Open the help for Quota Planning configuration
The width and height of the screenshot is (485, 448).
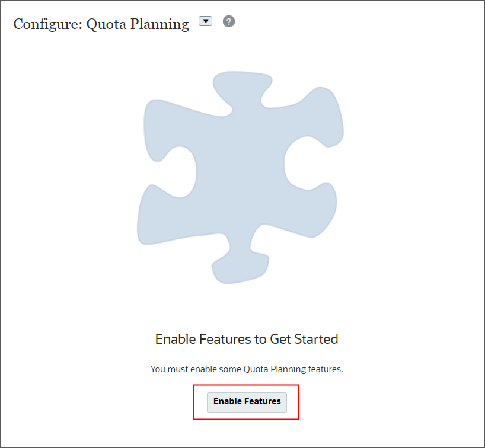pyautogui.click(x=228, y=21)
